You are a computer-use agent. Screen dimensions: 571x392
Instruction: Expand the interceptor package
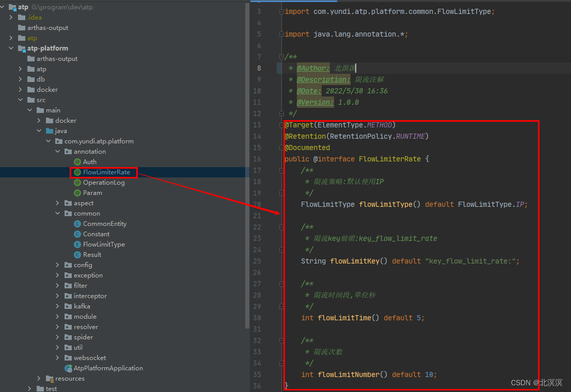coord(57,296)
